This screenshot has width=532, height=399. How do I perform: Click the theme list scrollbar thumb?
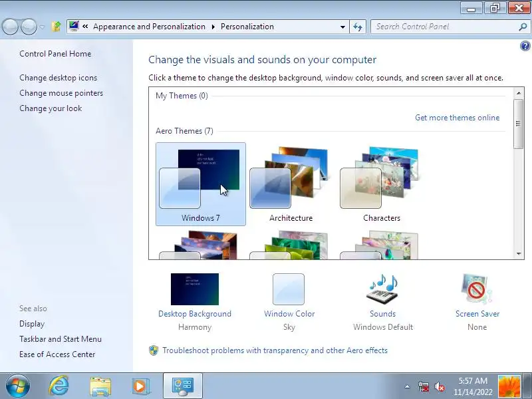[x=519, y=124]
